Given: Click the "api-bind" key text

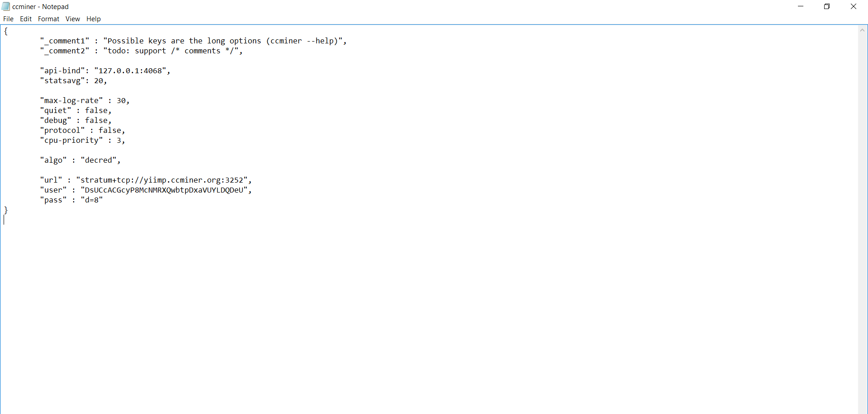Looking at the screenshot, I should point(62,71).
